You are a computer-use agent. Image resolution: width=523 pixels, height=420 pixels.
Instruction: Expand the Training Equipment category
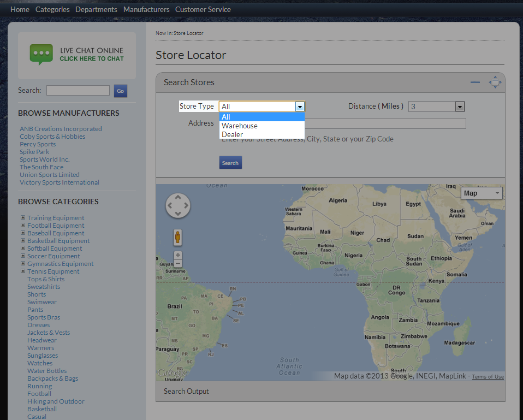click(x=23, y=217)
